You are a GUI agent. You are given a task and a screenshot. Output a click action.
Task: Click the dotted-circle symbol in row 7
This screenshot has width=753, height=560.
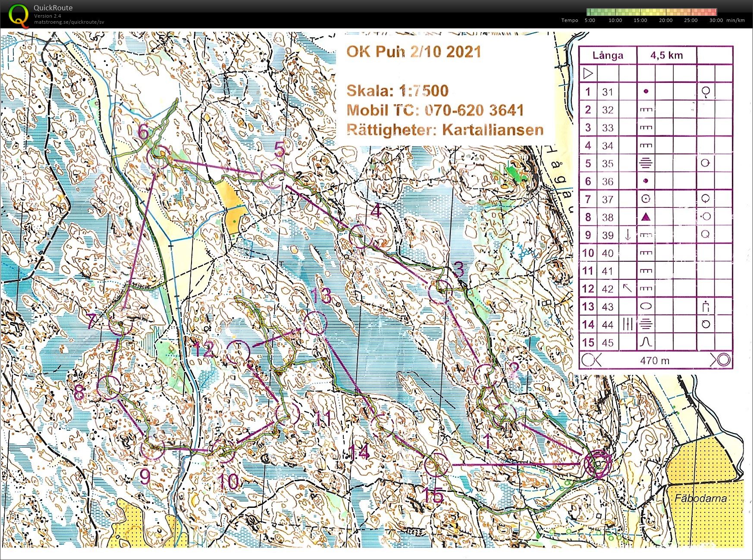[646, 199]
